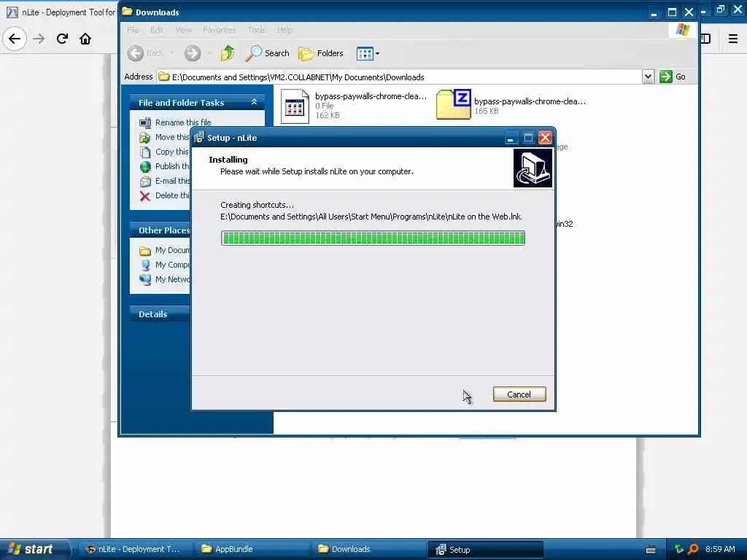Click the network tray icon
The height and width of the screenshot is (560, 747).
[679, 549]
